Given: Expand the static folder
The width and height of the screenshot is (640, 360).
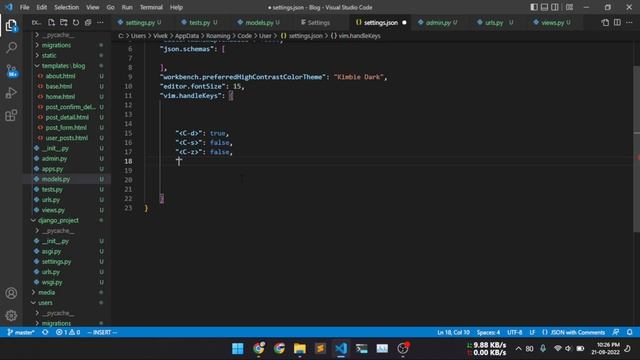Looking at the screenshot, I should [49, 55].
